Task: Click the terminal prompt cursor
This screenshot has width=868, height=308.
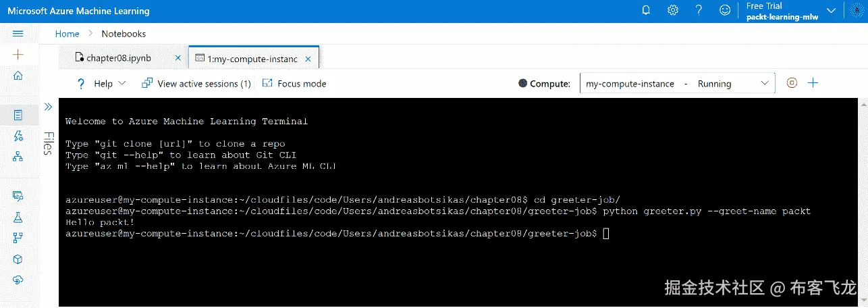Action: tap(606, 233)
